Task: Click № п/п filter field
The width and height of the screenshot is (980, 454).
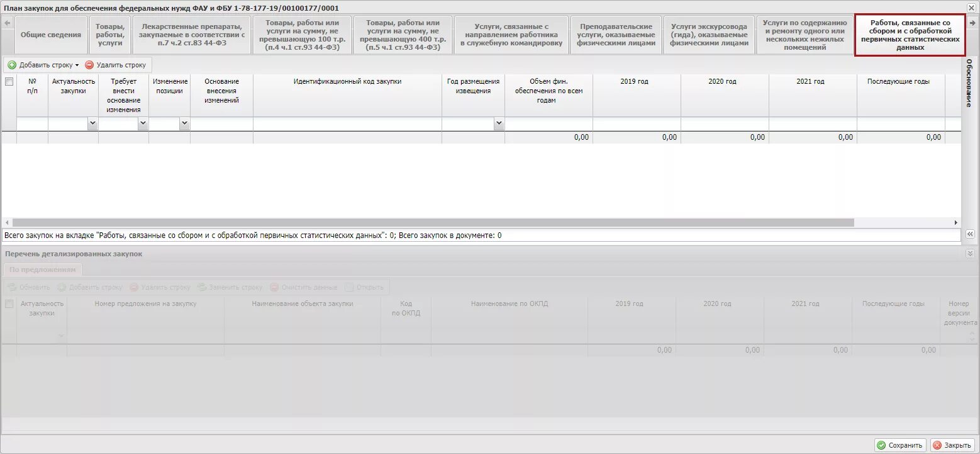Action: (32, 124)
